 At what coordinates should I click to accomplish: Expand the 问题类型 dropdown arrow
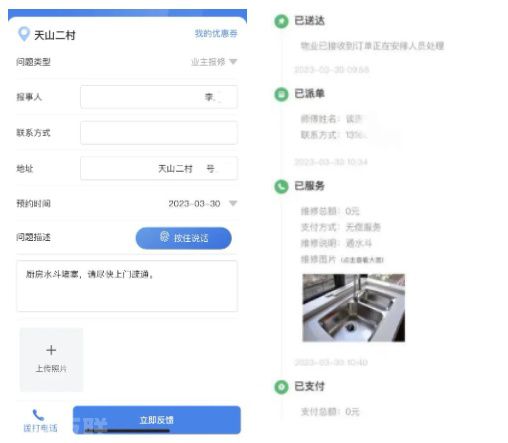click(233, 62)
